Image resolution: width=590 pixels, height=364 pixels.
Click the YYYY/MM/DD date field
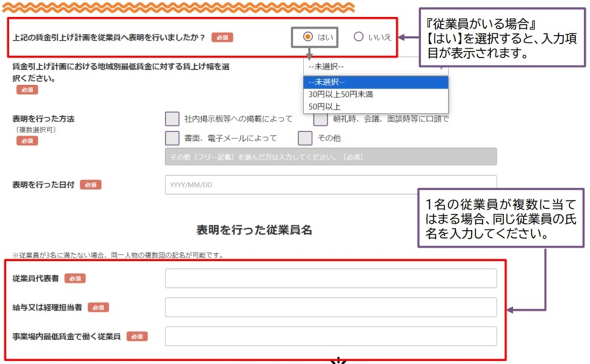click(x=331, y=185)
